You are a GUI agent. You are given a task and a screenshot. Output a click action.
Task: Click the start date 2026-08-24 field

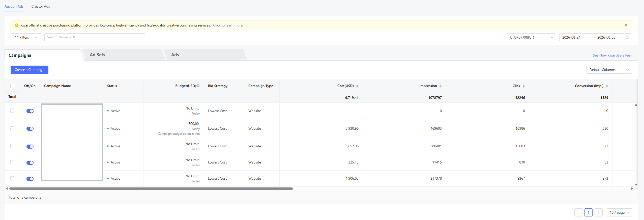click(571, 37)
